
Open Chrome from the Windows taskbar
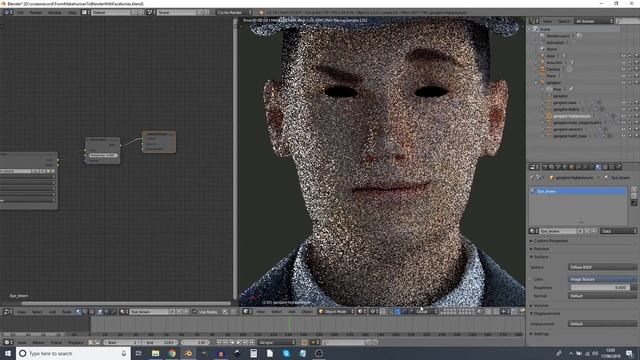[x=172, y=353]
